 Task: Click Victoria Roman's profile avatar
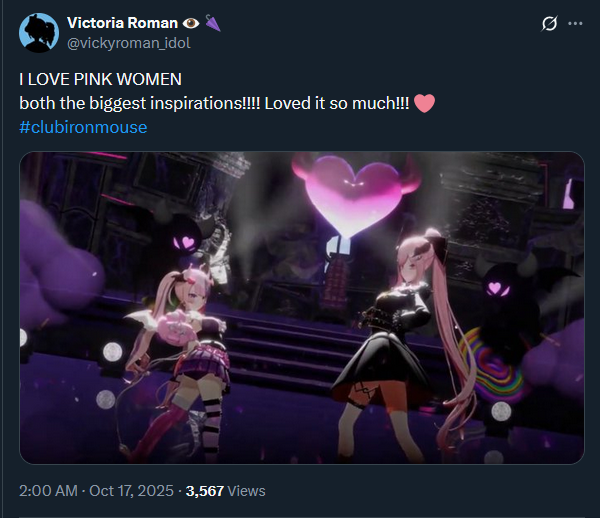pyautogui.click(x=38, y=33)
